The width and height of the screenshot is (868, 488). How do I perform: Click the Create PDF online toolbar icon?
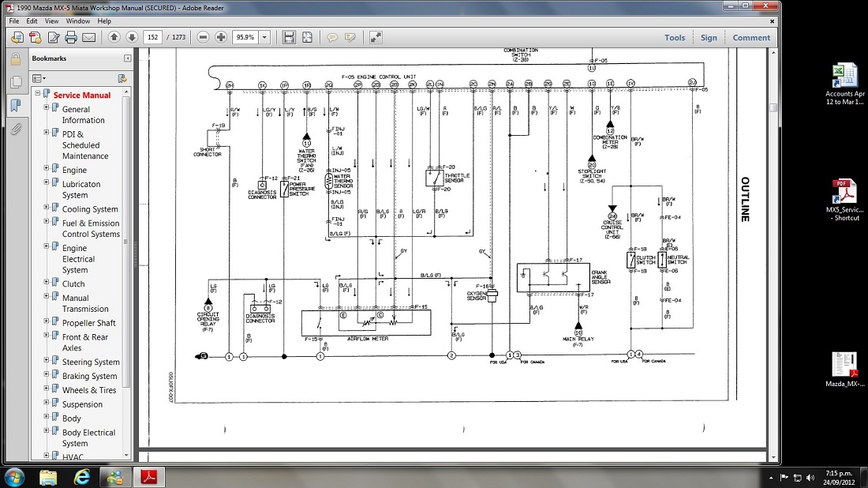[x=35, y=37]
